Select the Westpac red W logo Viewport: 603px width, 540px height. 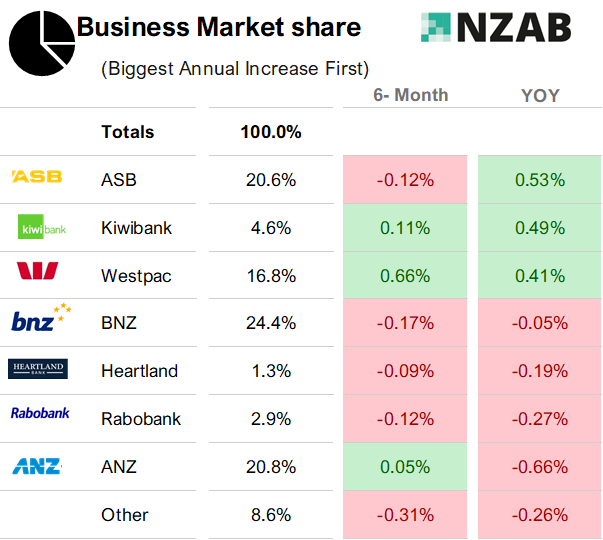coord(38,271)
